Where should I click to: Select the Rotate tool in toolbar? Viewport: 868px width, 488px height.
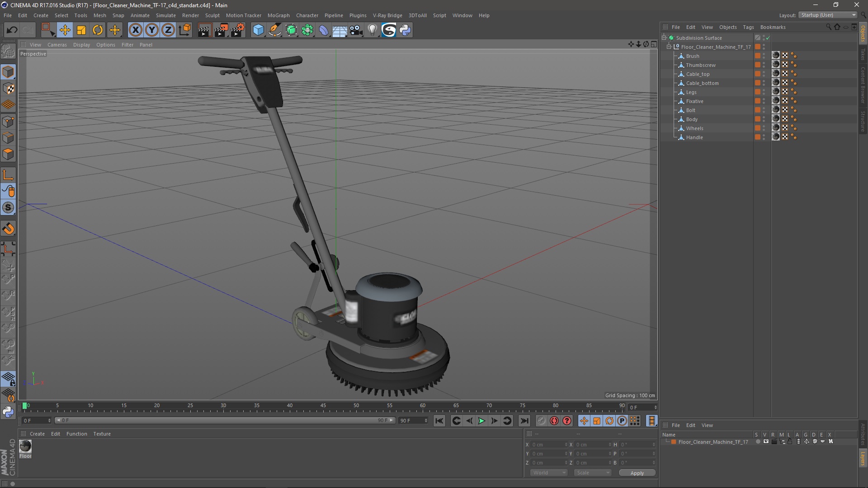click(98, 30)
